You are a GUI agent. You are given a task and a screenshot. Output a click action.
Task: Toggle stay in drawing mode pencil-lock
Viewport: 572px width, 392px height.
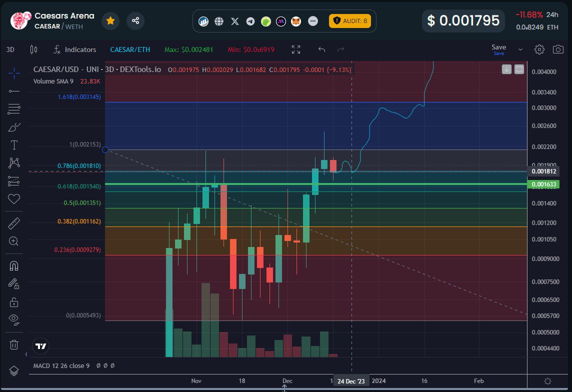pyautogui.click(x=14, y=283)
